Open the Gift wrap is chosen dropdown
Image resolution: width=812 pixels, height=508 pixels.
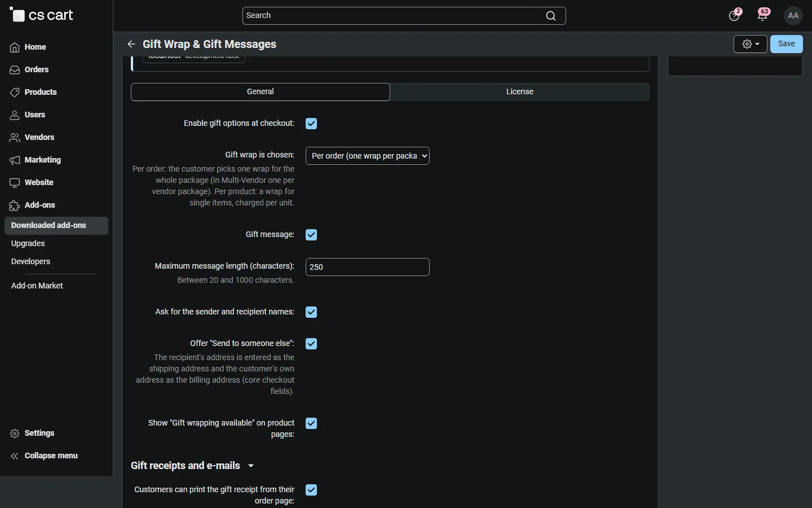click(368, 156)
